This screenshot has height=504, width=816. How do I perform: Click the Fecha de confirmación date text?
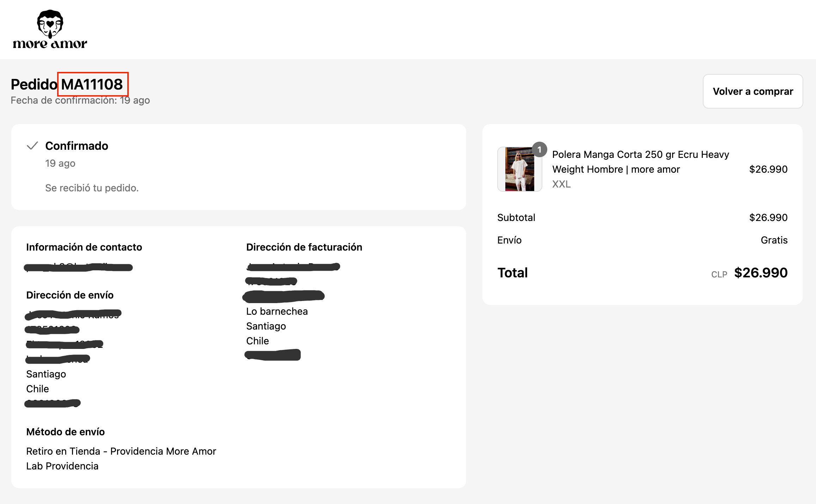coord(80,100)
